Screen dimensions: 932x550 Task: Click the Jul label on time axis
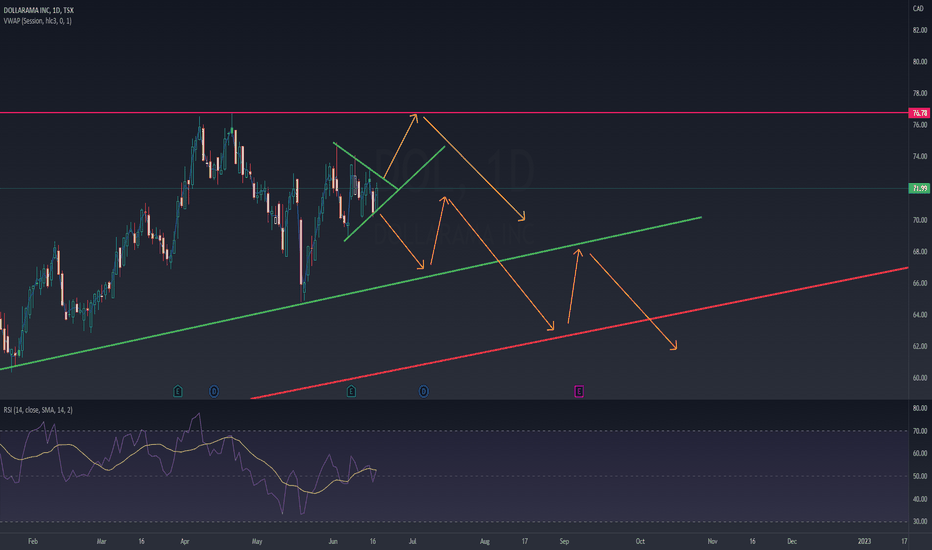click(413, 542)
